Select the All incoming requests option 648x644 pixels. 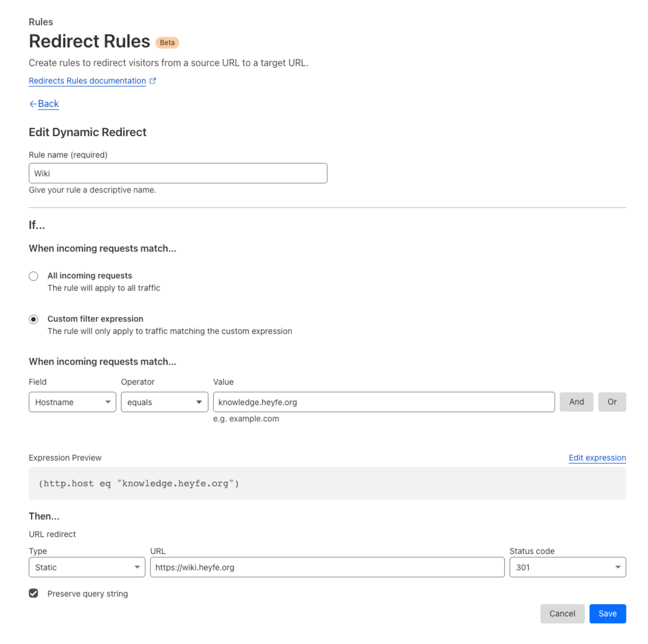[x=34, y=276]
